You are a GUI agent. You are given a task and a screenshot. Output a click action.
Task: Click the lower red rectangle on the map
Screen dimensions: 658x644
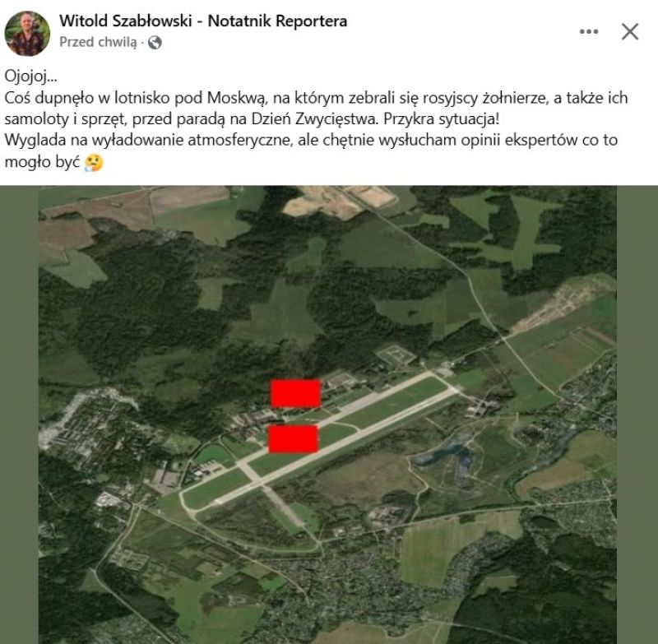pyautogui.click(x=293, y=439)
